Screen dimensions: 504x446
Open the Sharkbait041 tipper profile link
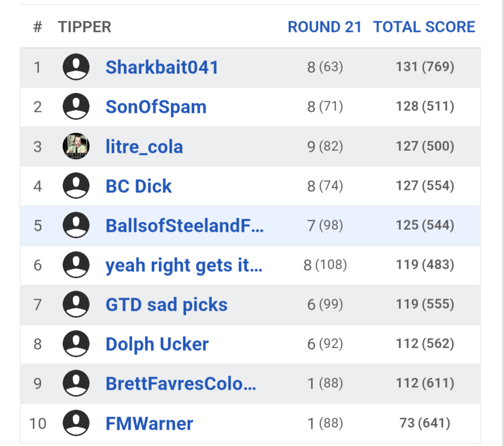[x=162, y=67]
